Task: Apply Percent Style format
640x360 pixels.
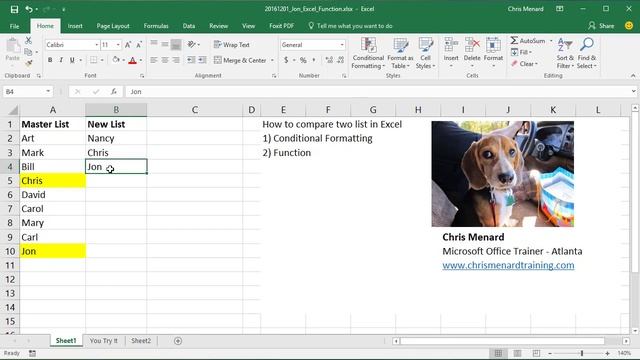Action: pos(303,60)
